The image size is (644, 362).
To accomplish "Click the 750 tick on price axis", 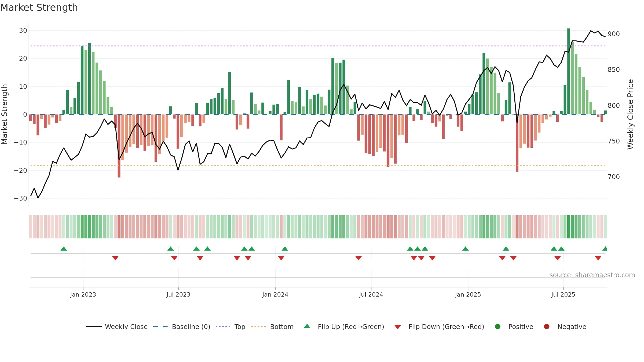I will 614,141.
